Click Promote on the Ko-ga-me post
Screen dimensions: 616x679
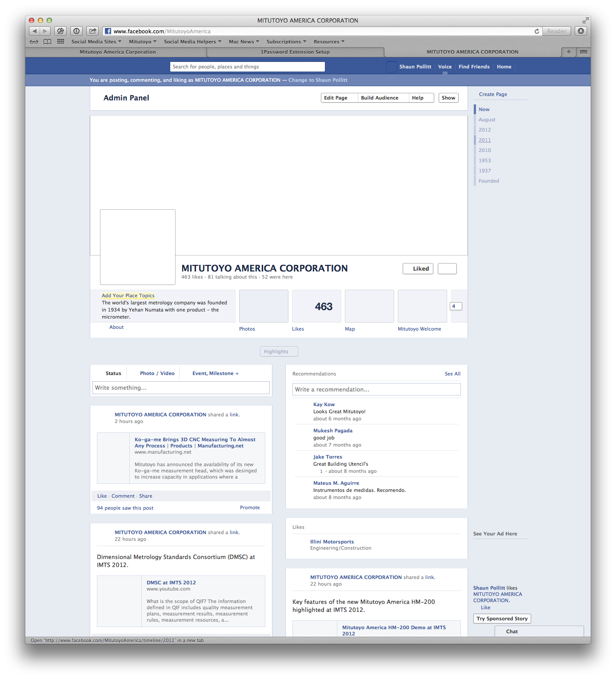(x=250, y=507)
